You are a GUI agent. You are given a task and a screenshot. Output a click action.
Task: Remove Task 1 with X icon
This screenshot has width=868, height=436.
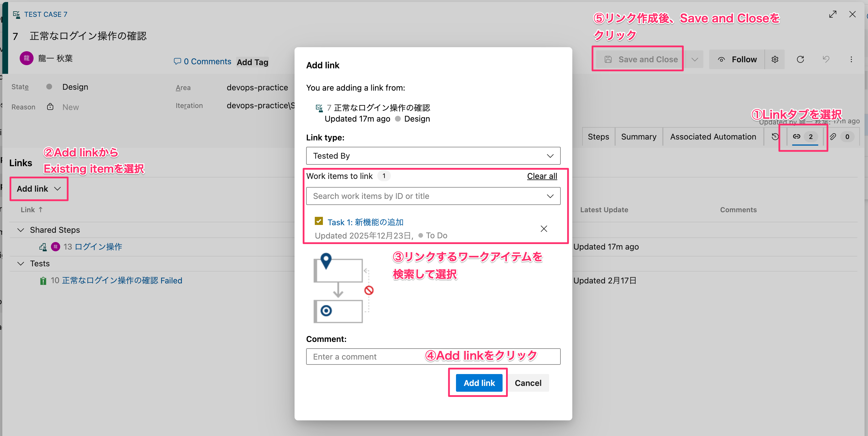tap(543, 229)
